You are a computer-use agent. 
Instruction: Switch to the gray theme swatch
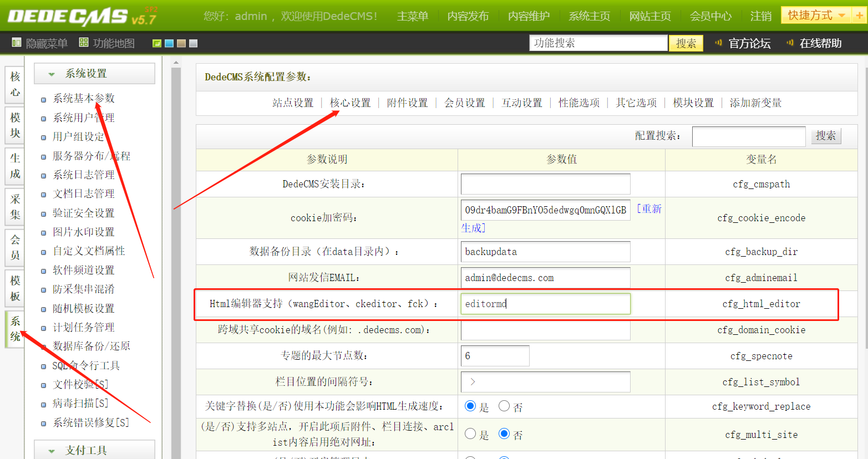coord(194,43)
